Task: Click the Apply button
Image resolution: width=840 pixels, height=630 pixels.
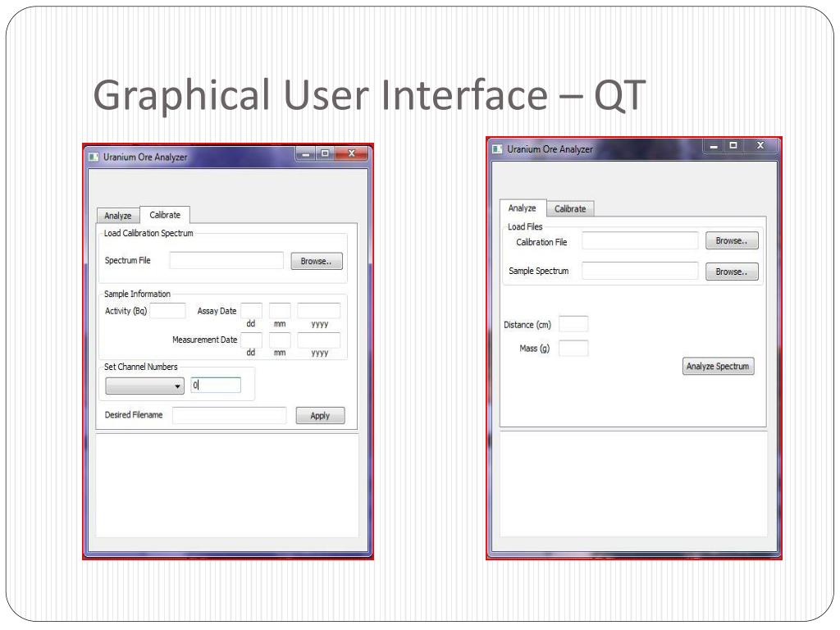Action: (321, 416)
